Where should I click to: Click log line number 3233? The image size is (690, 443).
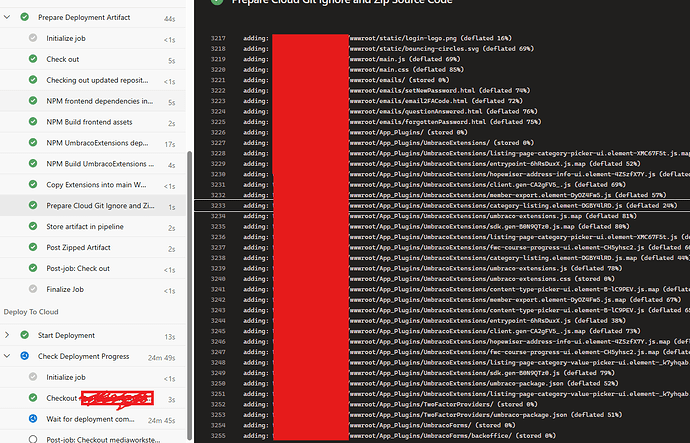click(218, 205)
